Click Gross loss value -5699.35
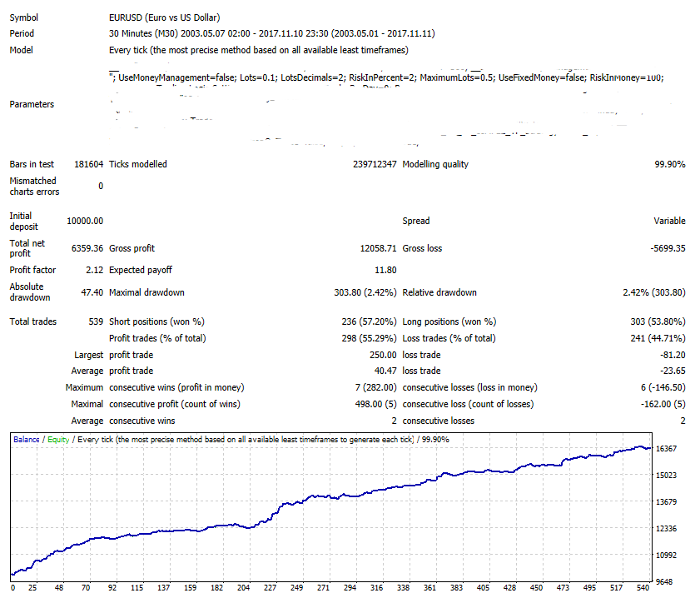 pos(668,248)
